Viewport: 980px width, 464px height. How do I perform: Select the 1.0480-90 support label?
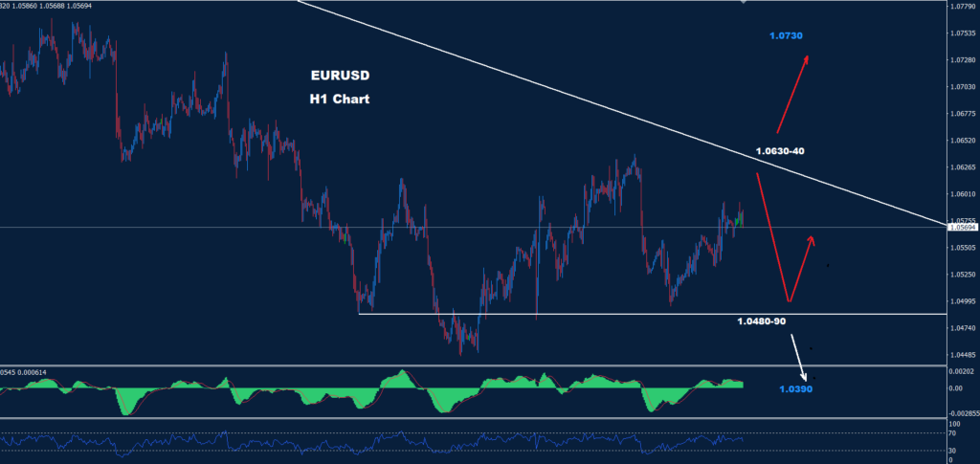coord(761,321)
